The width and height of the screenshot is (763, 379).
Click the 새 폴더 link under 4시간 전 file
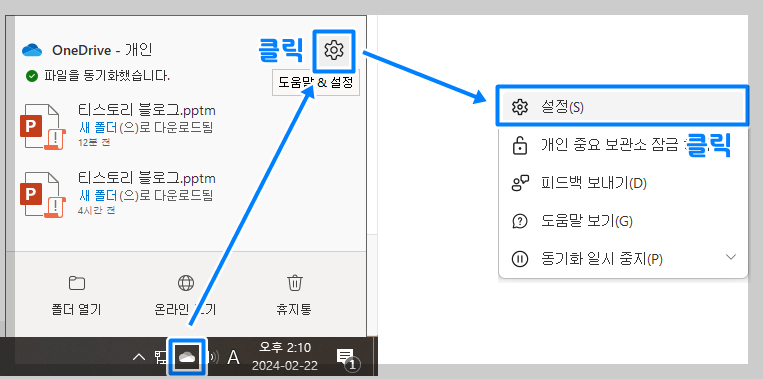(97, 196)
